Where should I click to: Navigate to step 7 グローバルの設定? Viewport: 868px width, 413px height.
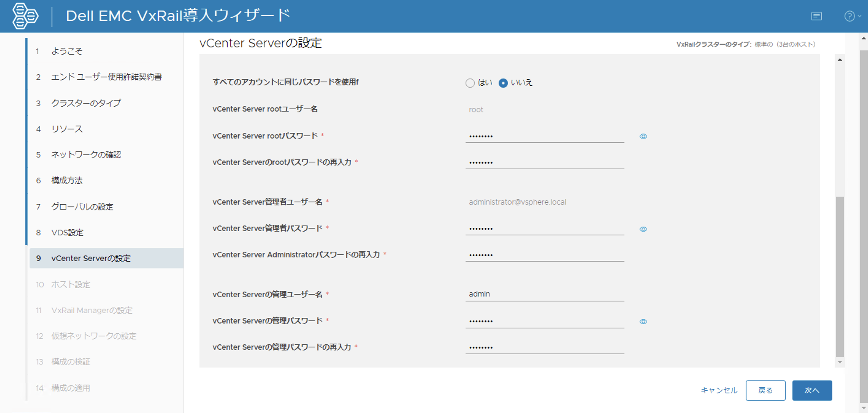pos(82,207)
